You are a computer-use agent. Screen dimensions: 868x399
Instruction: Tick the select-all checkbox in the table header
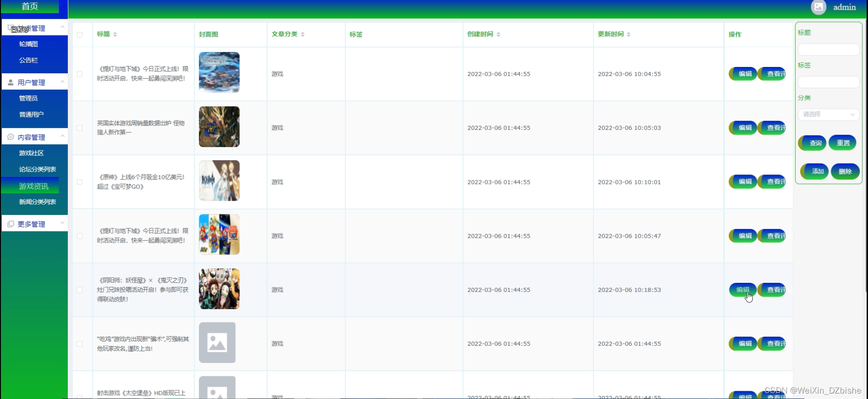pos(80,35)
